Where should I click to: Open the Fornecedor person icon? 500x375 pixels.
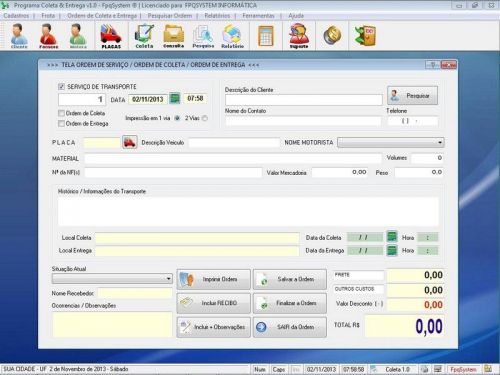pyautogui.click(x=49, y=36)
